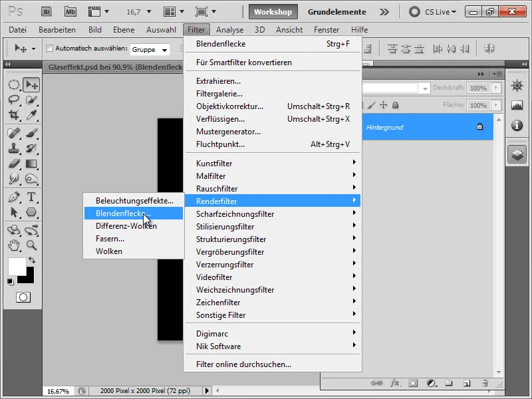Screen dimensions: 532x399
Task: Select the Move tool in toolbox
Action: click(x=31, y=84)
